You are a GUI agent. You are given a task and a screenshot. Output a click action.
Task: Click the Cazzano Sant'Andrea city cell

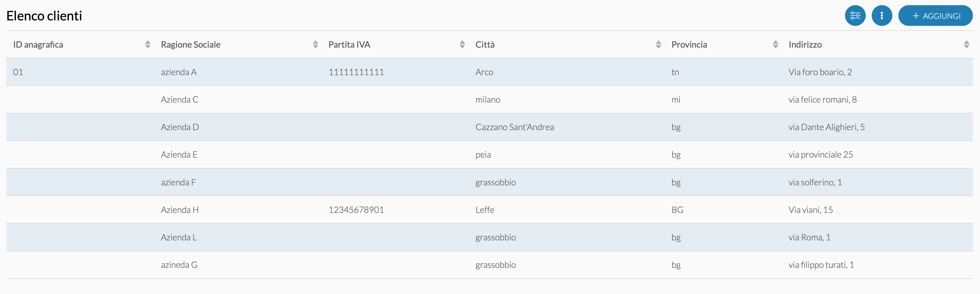(x=514, y=127)
